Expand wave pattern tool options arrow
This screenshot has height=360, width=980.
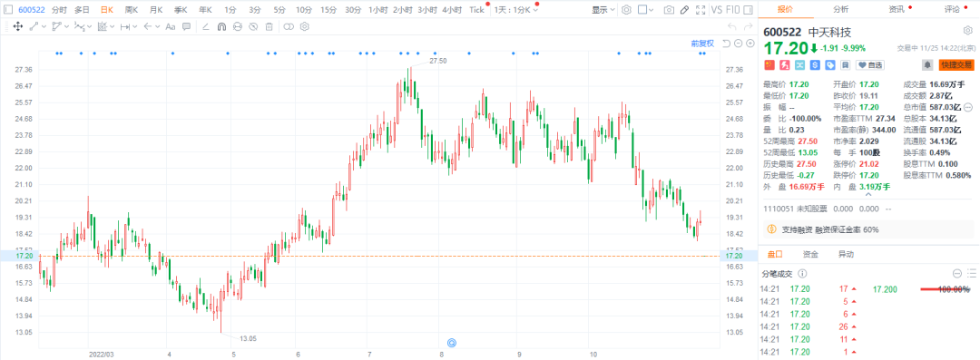tap(90, 27)
